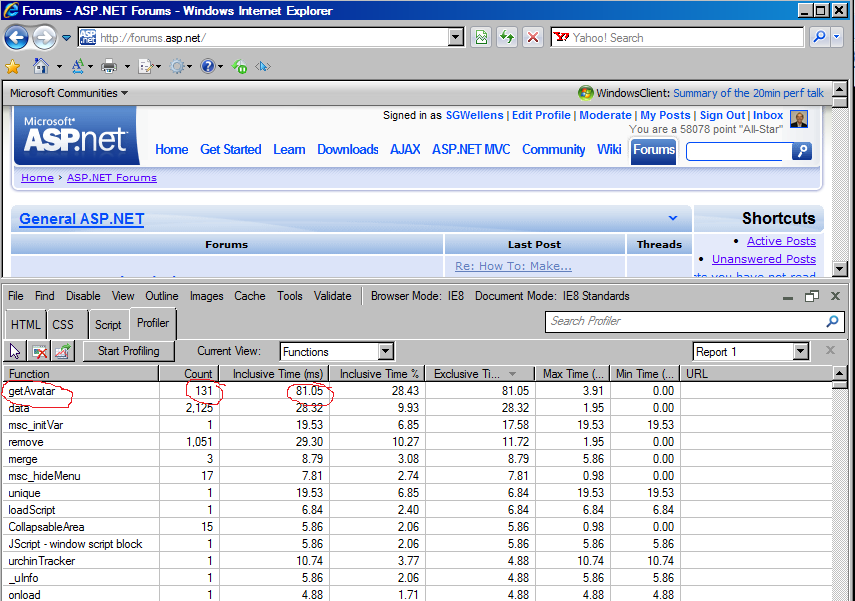Click the Microsoft ASP.net logo
This screenshot has height=601, width=855.
point(75,136)
